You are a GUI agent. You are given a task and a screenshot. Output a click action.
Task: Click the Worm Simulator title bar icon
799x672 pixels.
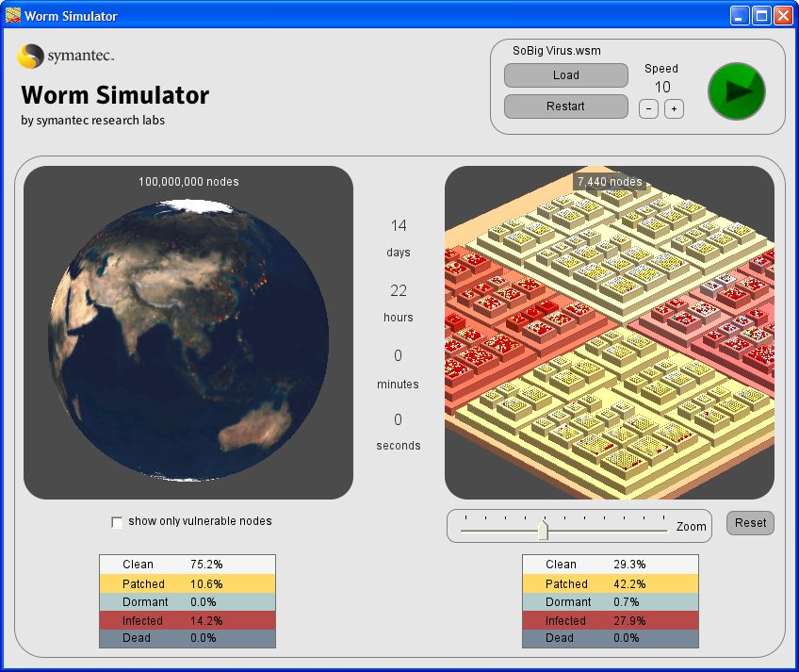tap(12, 16)
